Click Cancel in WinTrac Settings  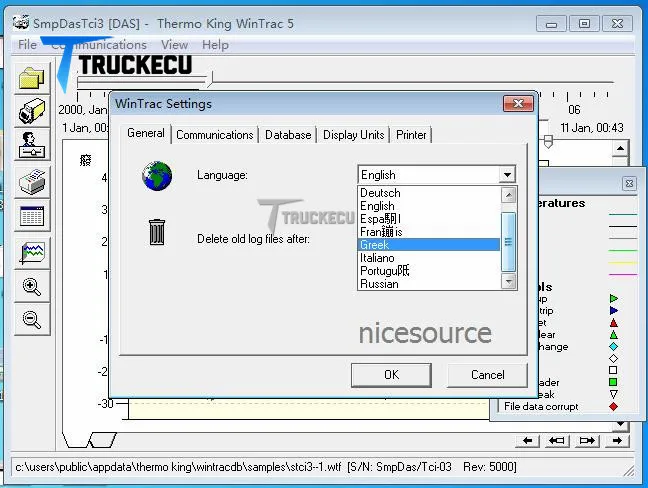pos(487,375)
